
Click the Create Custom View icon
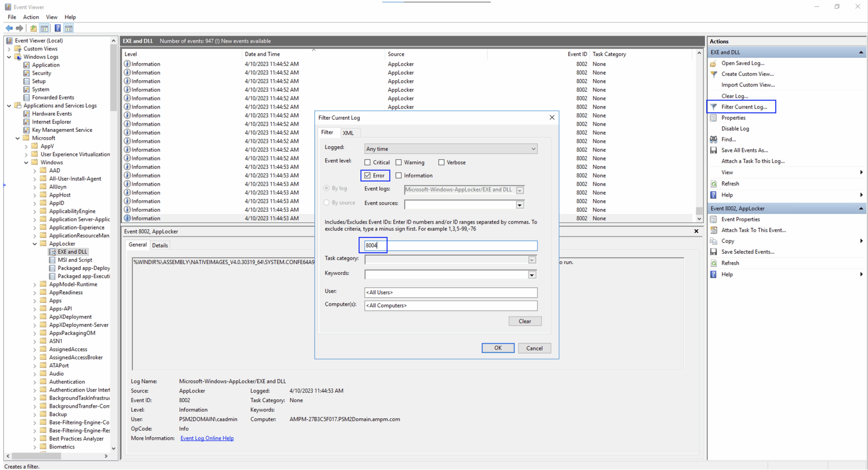(714, 74)
